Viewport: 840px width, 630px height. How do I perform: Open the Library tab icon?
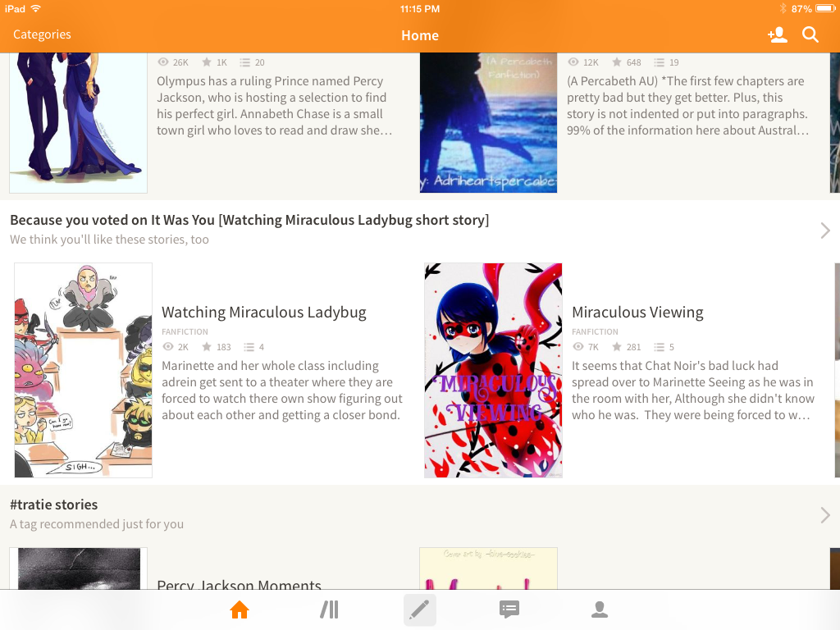330,609
